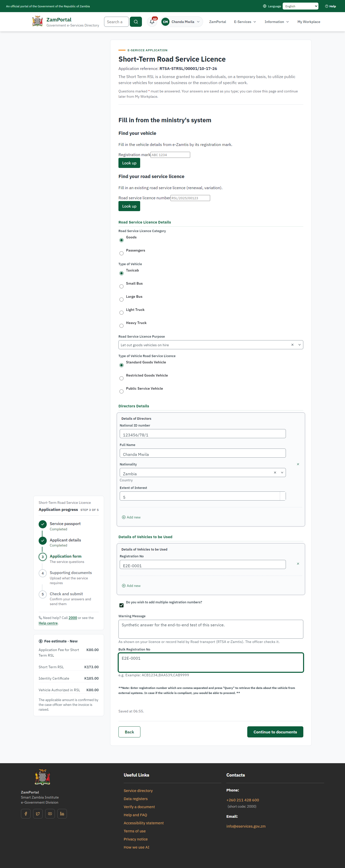Image resolution: width=345 pixels, height=868 pixels.
Task: Remove the vehicle E2E-0001 entry row
Action: coord(298,564)
